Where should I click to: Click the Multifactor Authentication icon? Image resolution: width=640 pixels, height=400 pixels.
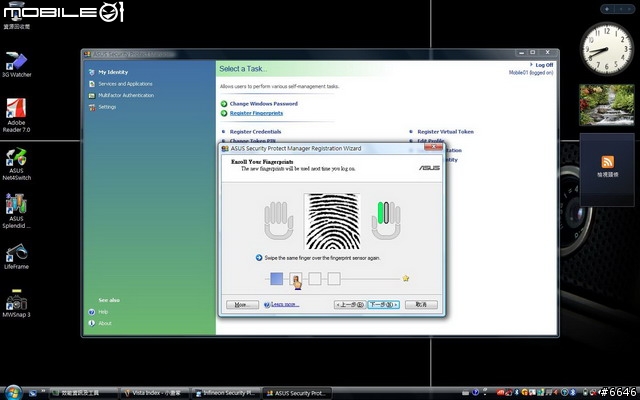point(91,96)
